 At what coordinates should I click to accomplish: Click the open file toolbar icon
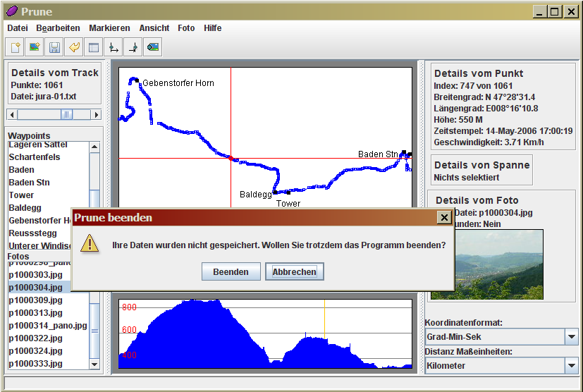coord(15,47)
